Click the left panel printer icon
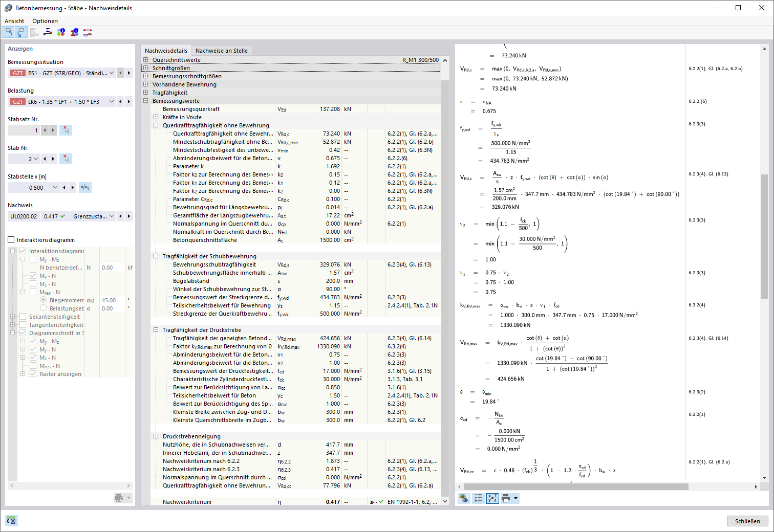The image size is (774, 532). (119, 498)
